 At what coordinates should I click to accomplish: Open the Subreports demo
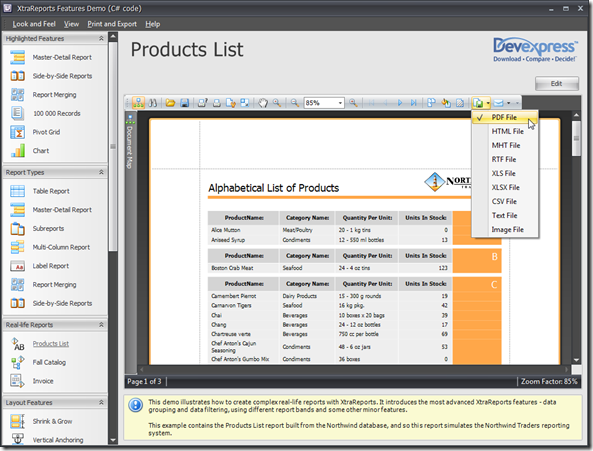coord(37,229)
